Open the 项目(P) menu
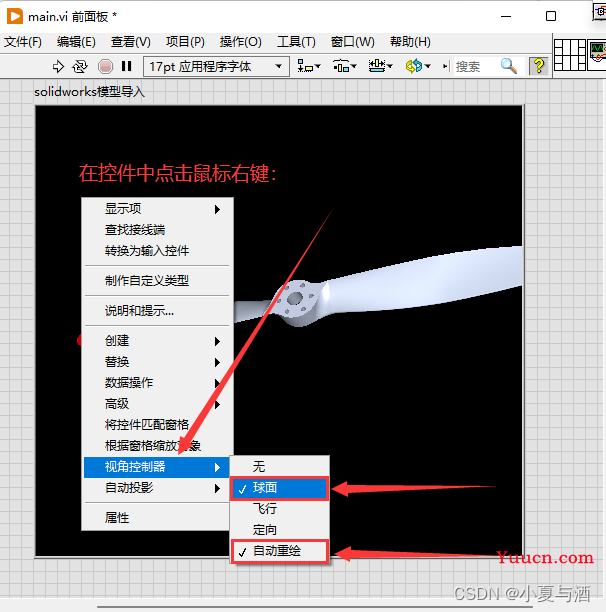 [185, 41]
